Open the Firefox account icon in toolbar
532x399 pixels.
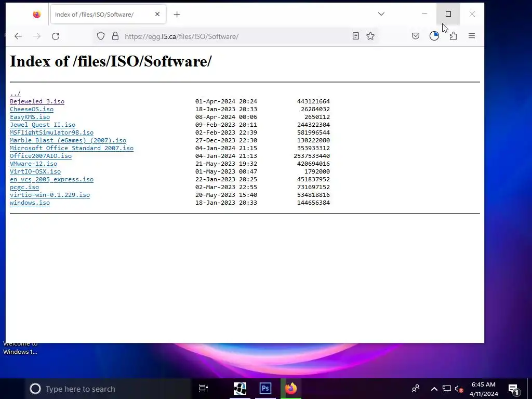tap(434, 36)
